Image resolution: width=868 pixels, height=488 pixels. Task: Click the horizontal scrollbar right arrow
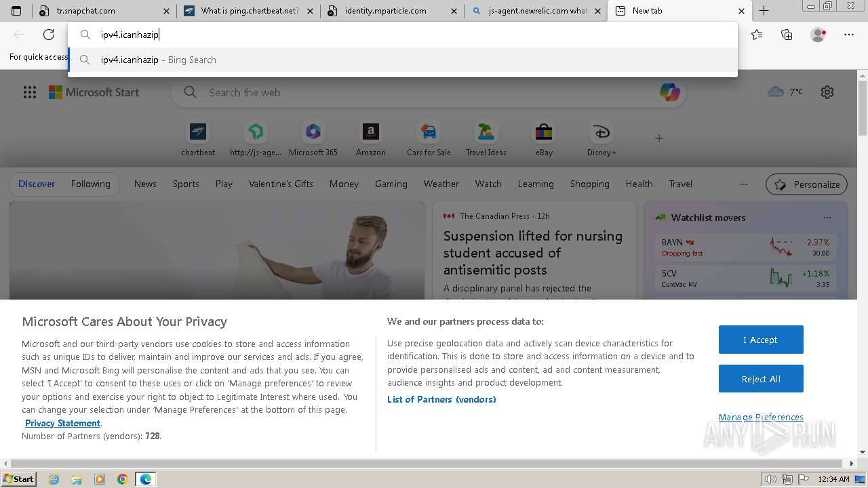click(x=852, y=464)
